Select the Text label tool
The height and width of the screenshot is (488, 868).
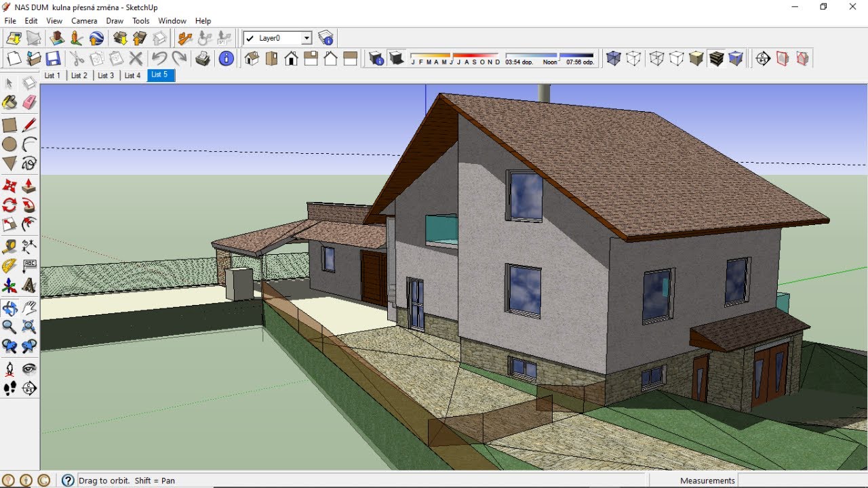coord(29,266)
